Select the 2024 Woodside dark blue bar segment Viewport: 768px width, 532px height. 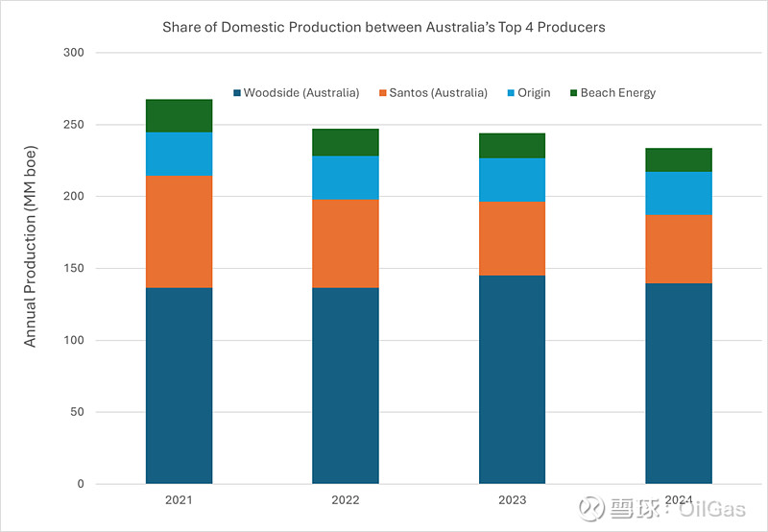[679, 383]
